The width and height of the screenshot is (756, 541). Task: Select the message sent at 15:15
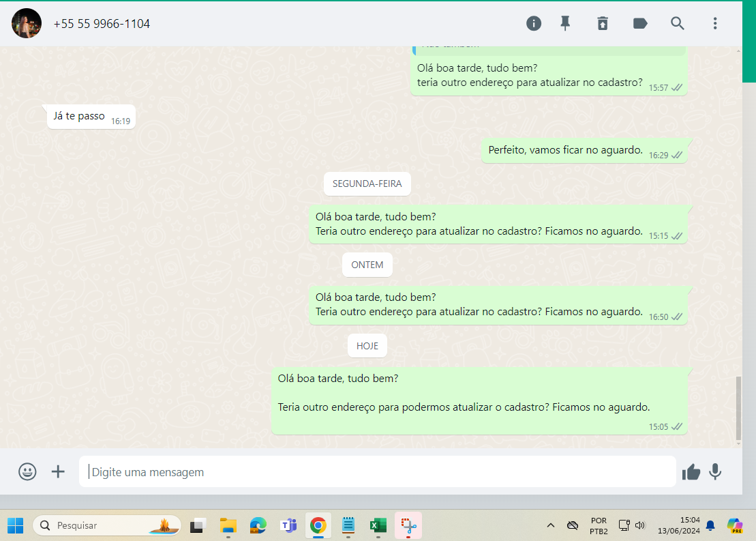click(498, 224)
